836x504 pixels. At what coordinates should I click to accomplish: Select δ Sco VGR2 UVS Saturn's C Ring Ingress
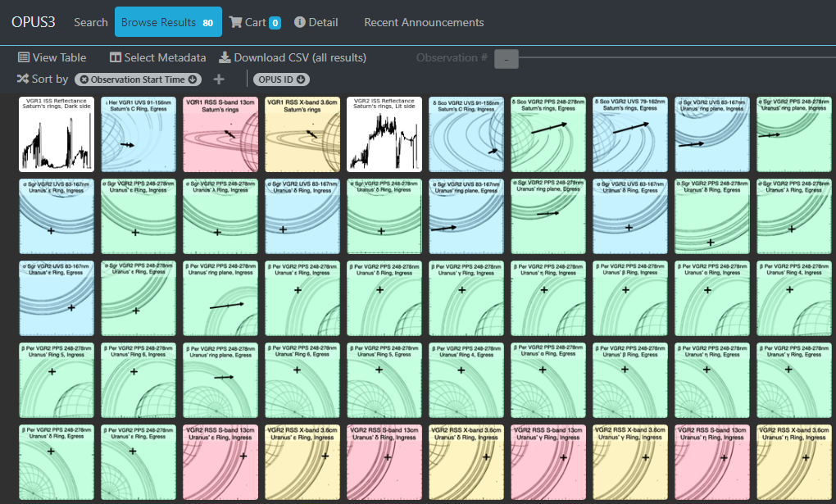(466, 134)
